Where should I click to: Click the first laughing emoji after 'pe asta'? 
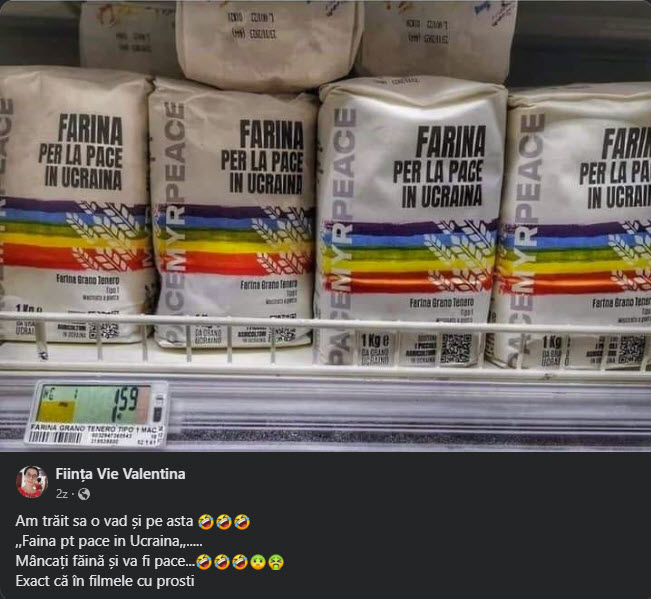(206, 521)
